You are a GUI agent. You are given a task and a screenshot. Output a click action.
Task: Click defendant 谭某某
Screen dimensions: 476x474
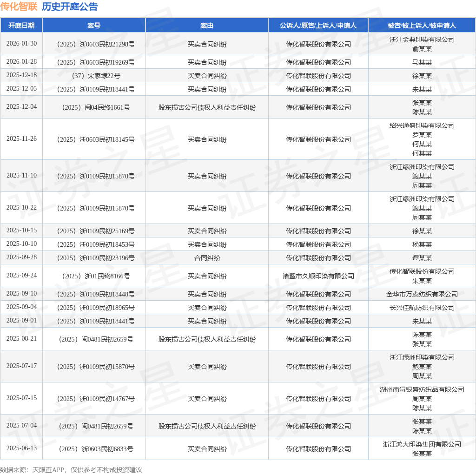[422, 257]
